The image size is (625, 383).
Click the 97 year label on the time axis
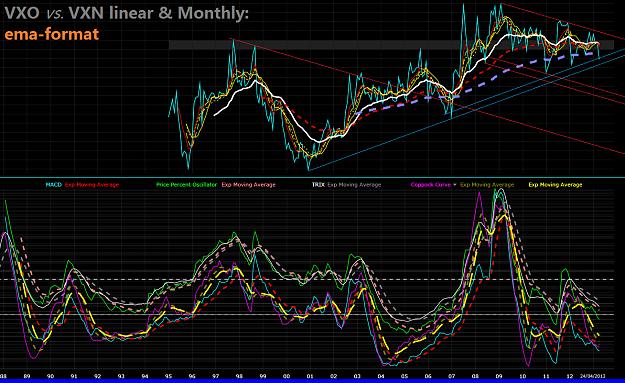point(215,376)
